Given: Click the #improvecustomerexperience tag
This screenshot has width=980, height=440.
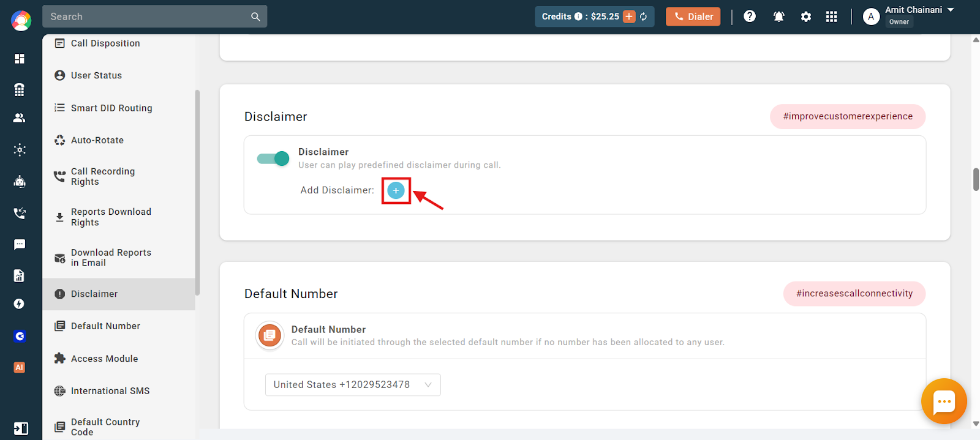Looking at the screenshot, I should pos(848,116).
